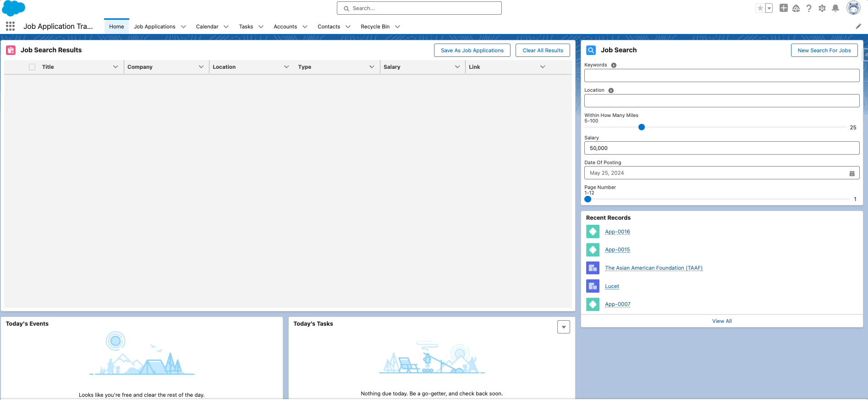Click the Job Search Results panel icon

pyautogui.click(x=11, y=50)
